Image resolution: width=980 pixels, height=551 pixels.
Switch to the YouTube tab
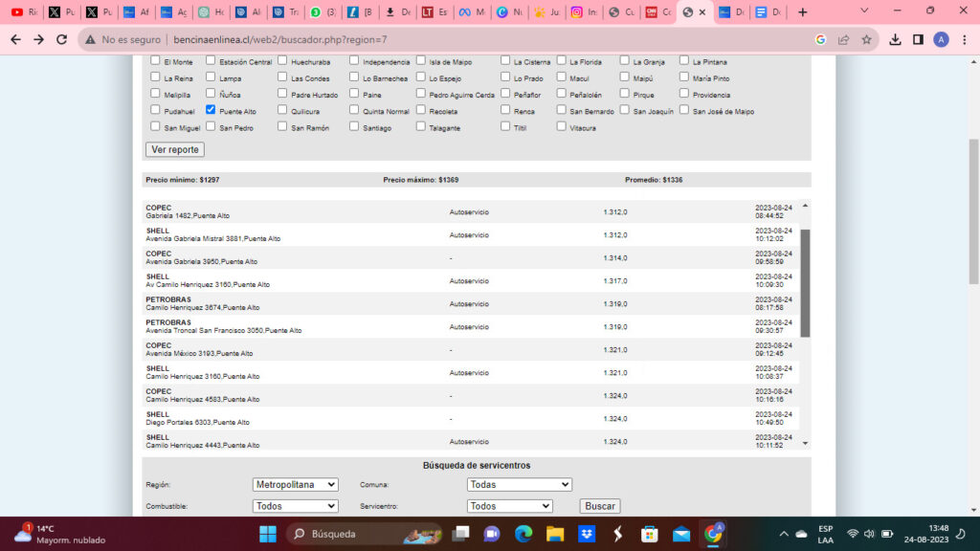[x=24, y=11]
